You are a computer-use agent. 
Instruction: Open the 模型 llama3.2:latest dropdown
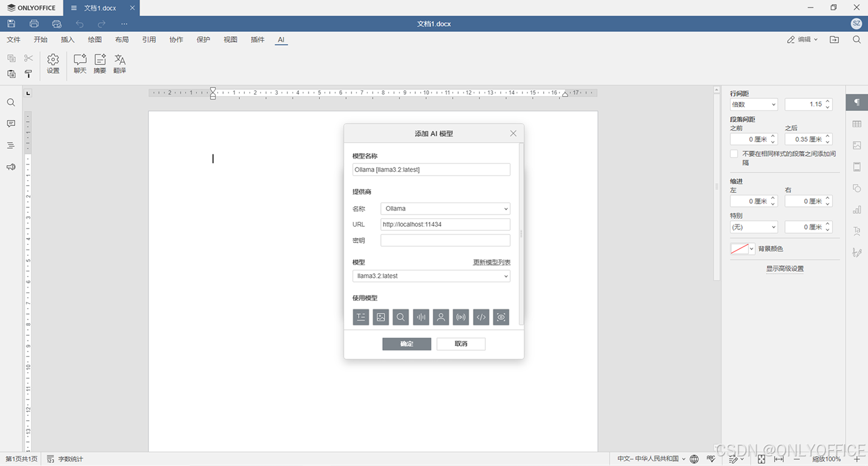click(432, 276)
